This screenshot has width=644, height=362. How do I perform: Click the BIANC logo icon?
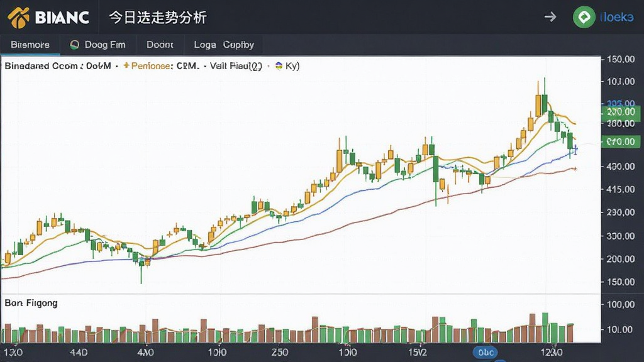tap(19, 17)
